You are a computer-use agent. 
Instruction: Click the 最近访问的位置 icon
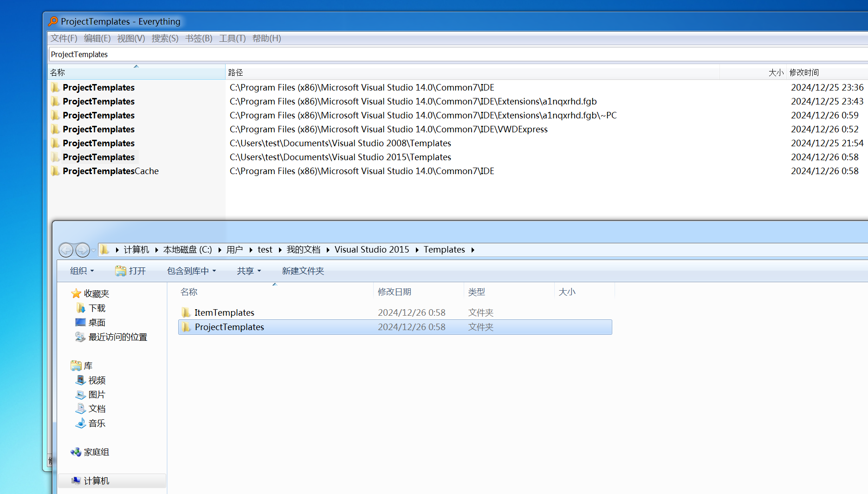tap(80, 337)
